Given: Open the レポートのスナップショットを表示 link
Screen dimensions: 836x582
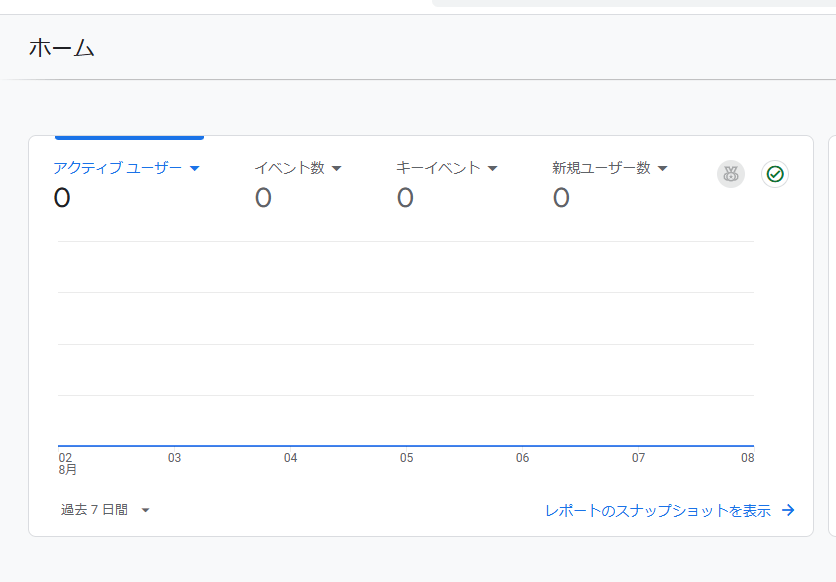Looking at the screenshot, I should 657,510.
